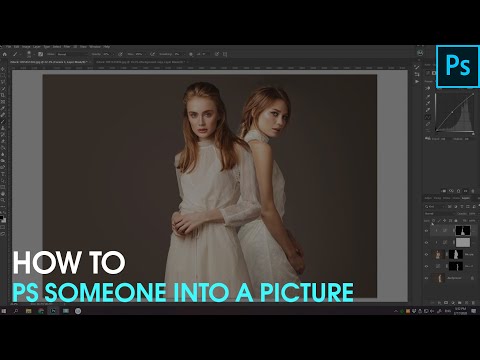
Task: Select the top layer's black mask thumbnail
Action: (463, 230)
